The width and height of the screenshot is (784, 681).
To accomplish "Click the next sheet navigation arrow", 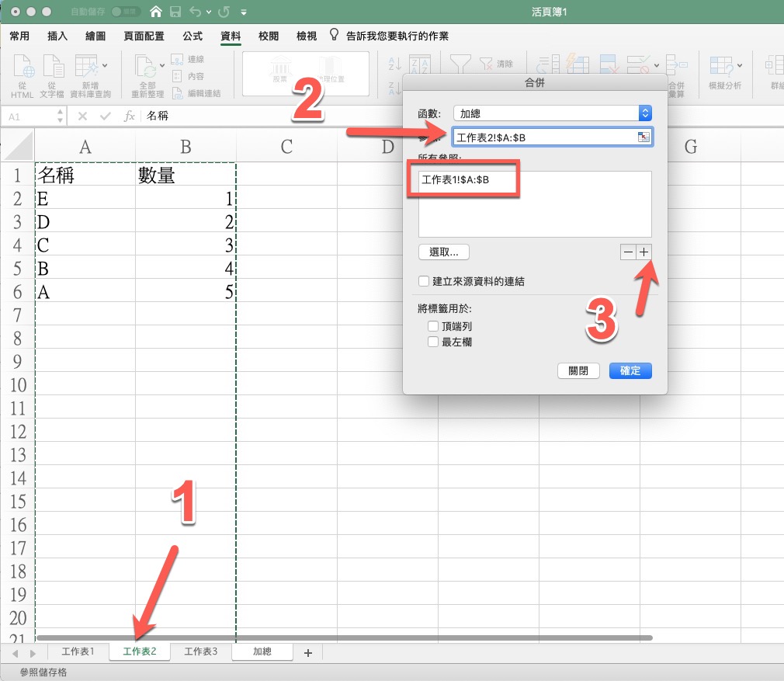I will 33,653.
